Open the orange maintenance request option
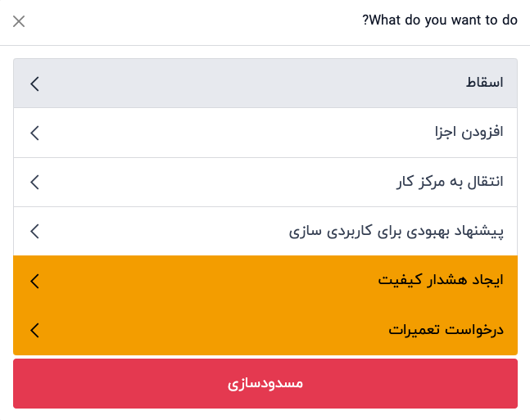530x420 pixels. 265,330
